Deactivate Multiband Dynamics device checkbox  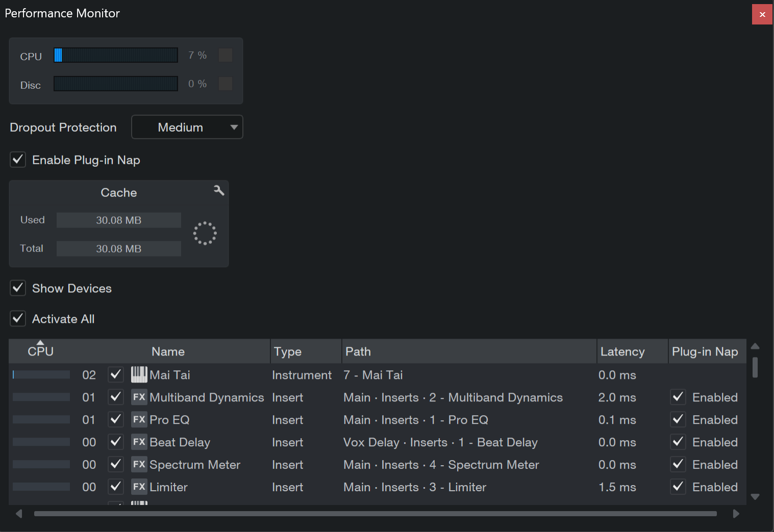[116, 397]
